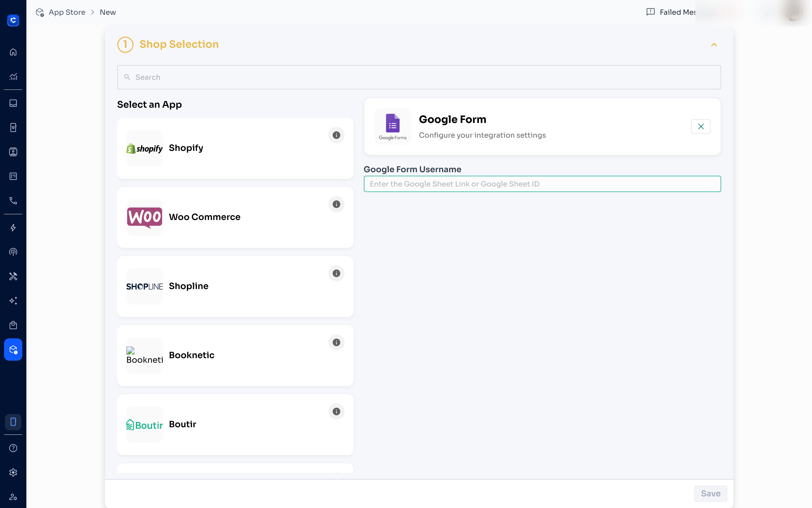The height and width of the screenshot is (508, 812).
Task: Click the Shopify logo thumbnail
Action: click(144, 148)
